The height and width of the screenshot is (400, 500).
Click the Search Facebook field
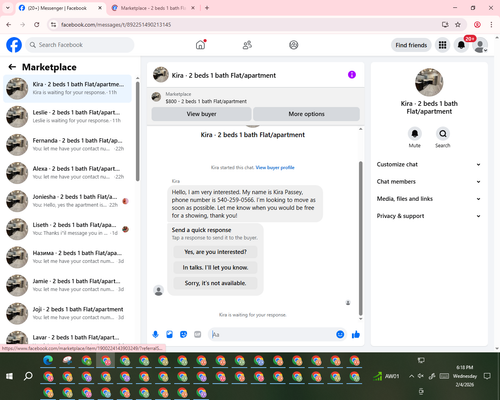click(x=80, y=45)
